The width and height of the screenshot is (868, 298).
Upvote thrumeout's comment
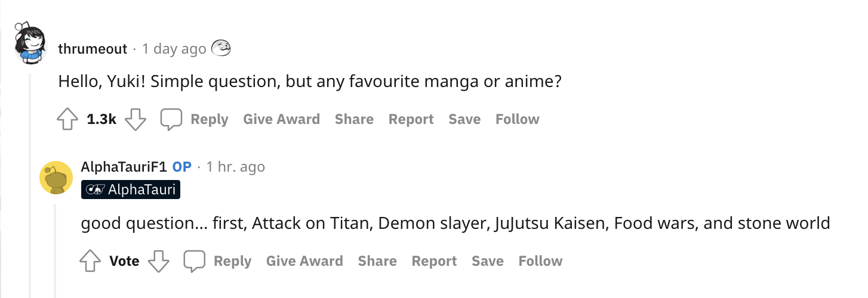coord(67,119)
